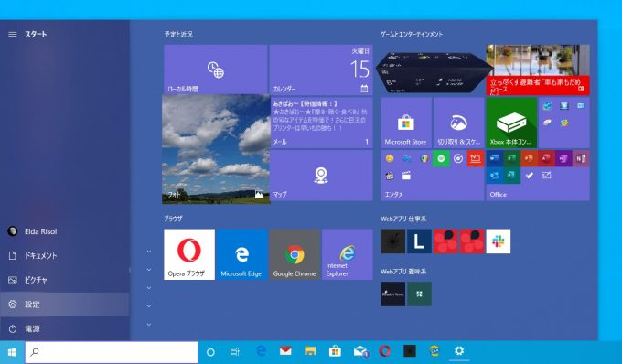The image size is (622, 364).
Task: Open Microsoft Edge from the taskbar
Action: 261,351
